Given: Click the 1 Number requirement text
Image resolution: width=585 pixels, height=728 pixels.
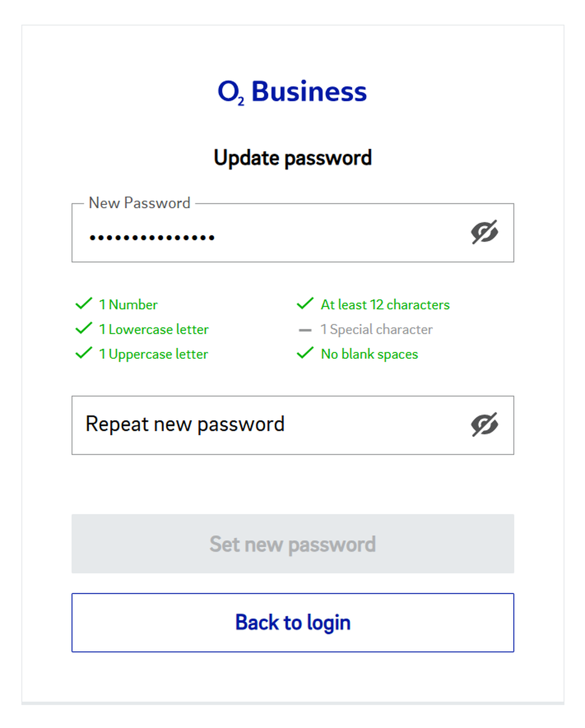Looking at the screenshot, I should (128, 304).
